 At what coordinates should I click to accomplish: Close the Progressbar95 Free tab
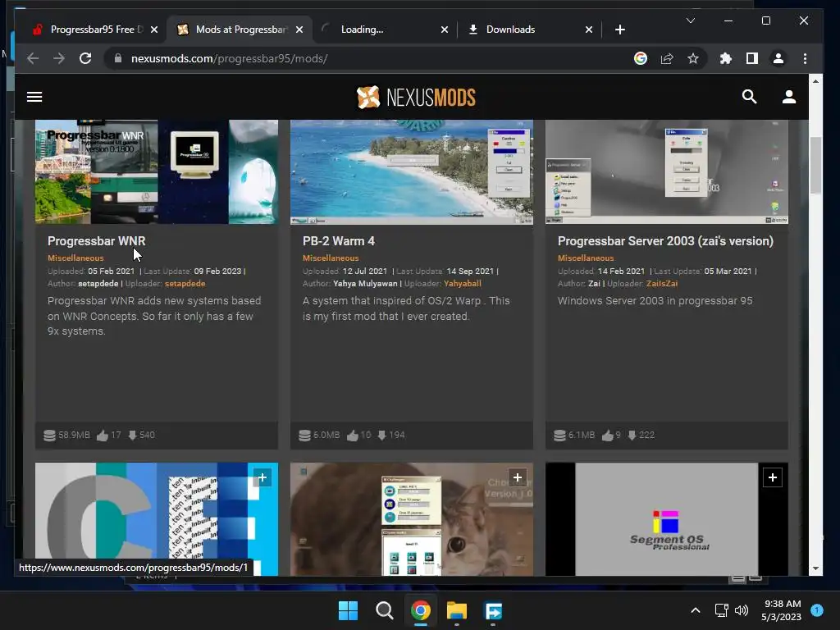point(154,30)
